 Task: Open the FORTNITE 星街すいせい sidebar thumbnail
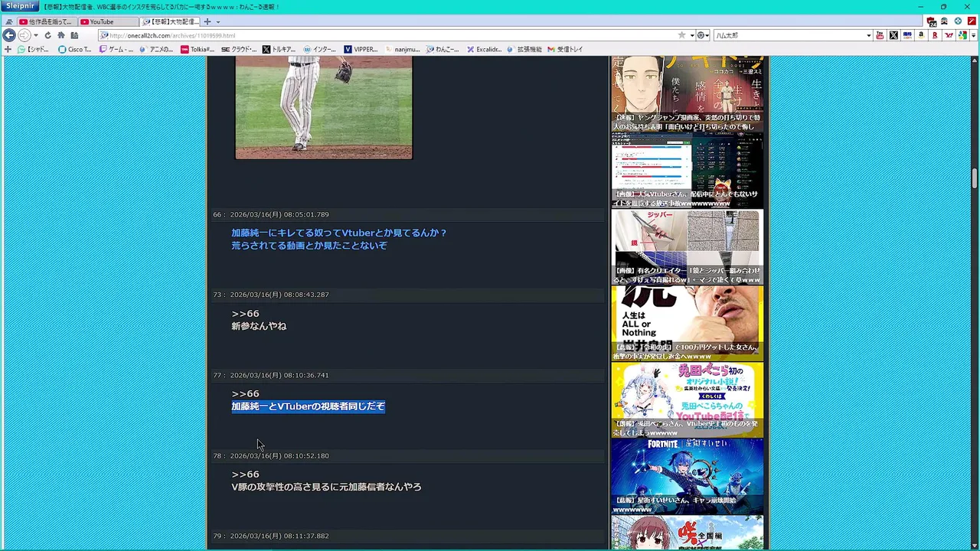(687, 476)
